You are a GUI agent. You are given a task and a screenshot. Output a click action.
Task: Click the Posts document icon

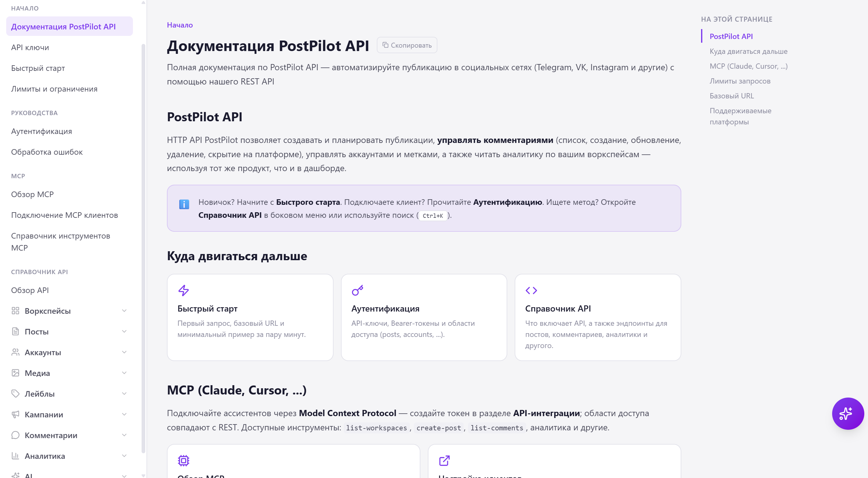coord(15,331)
